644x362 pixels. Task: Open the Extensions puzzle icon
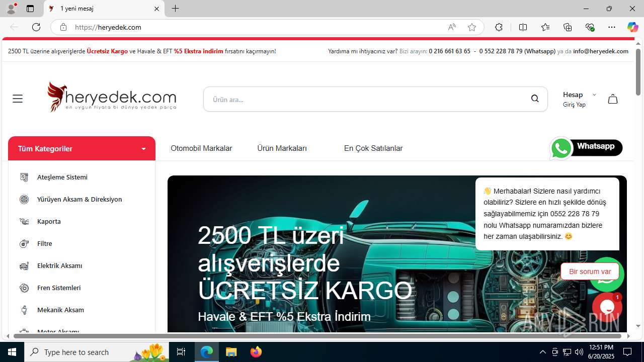(499, 27)
